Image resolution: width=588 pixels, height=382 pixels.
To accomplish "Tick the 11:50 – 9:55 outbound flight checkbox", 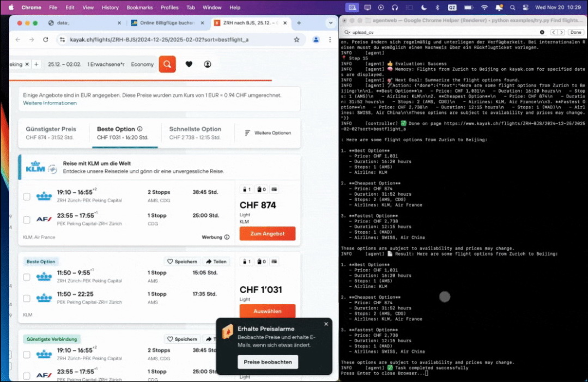I will point(27,277).
